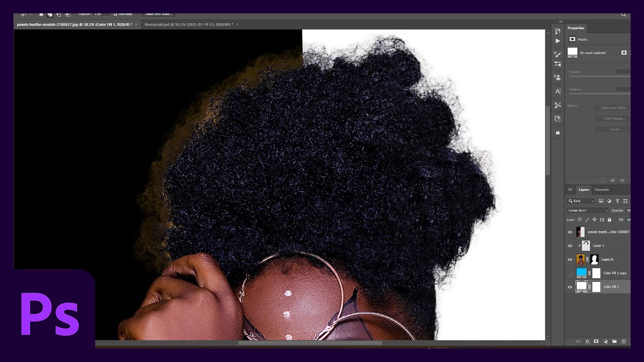Open the Kind layer filter dropdown
Image resolution: width=644 pixels, height=362 pixels.
581,201
